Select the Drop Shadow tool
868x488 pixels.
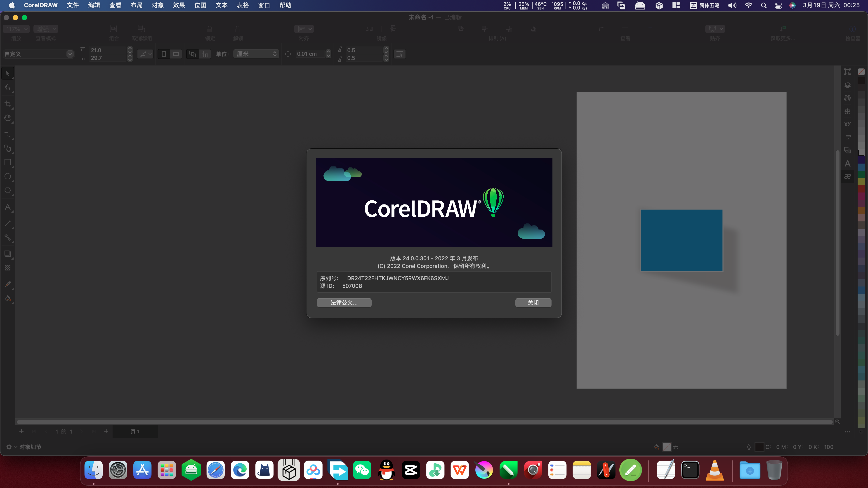pos(8,253)
